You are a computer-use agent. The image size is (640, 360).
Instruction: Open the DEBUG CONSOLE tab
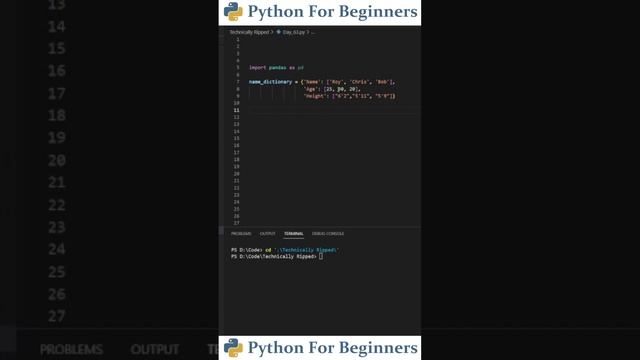328,234
